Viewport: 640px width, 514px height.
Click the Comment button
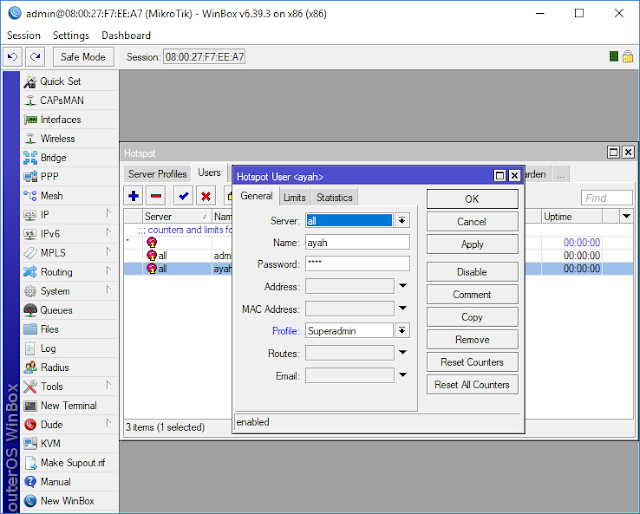[x=472, y=294]
